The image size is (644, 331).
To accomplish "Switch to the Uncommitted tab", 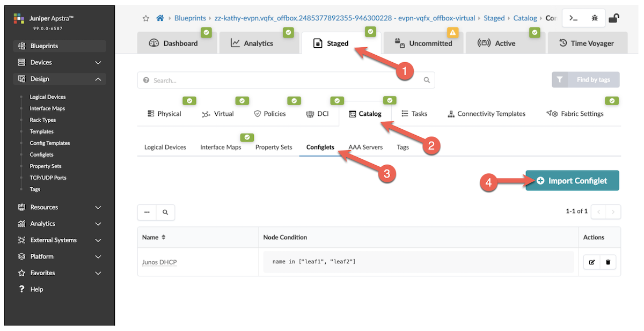I will point(423,43).
